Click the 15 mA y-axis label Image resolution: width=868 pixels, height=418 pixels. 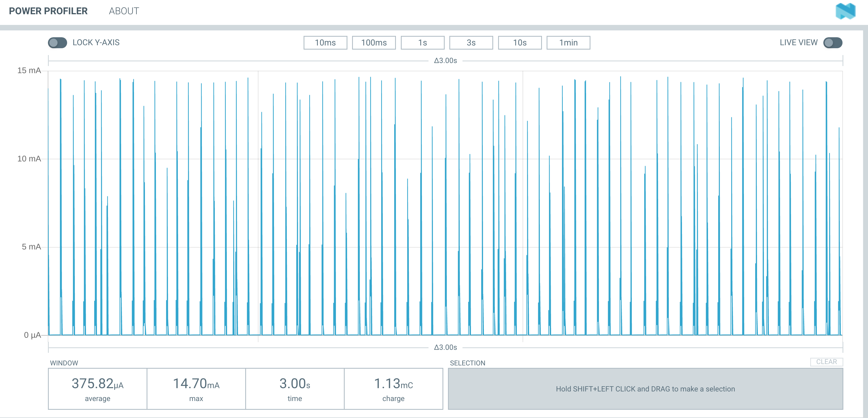[x=29, y=70]
